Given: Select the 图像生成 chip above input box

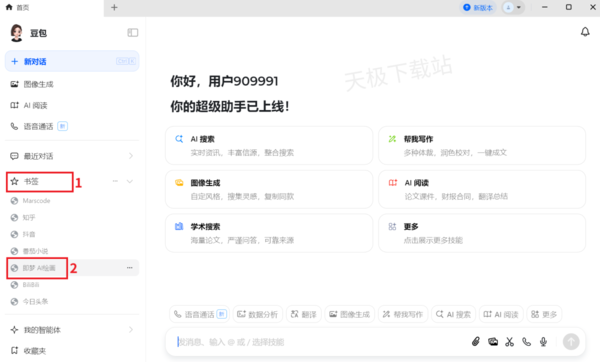Looking at the screenshot, I should click(x=350, y=314).
